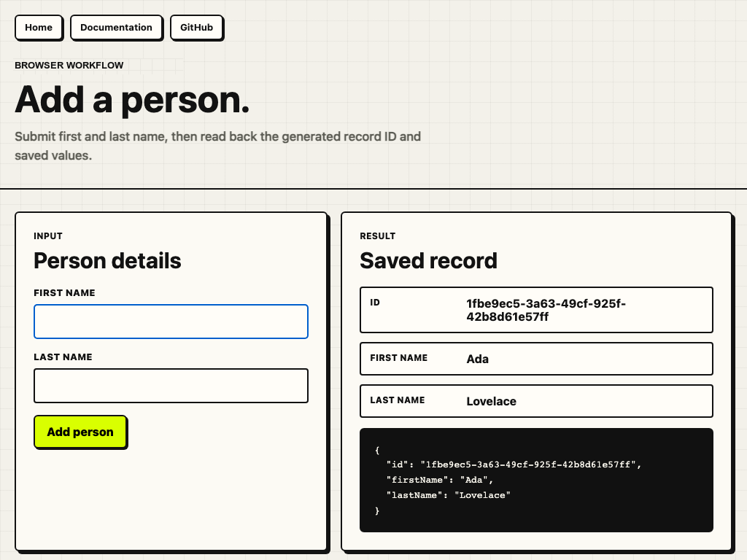This screenshot has width=747, height=560.
Task: Click the "id" line in the JSON block
Action: 514,464
